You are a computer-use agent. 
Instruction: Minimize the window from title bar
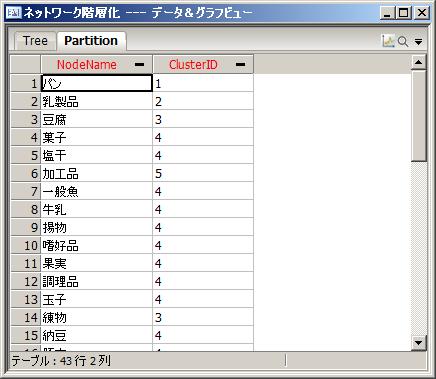387,13
